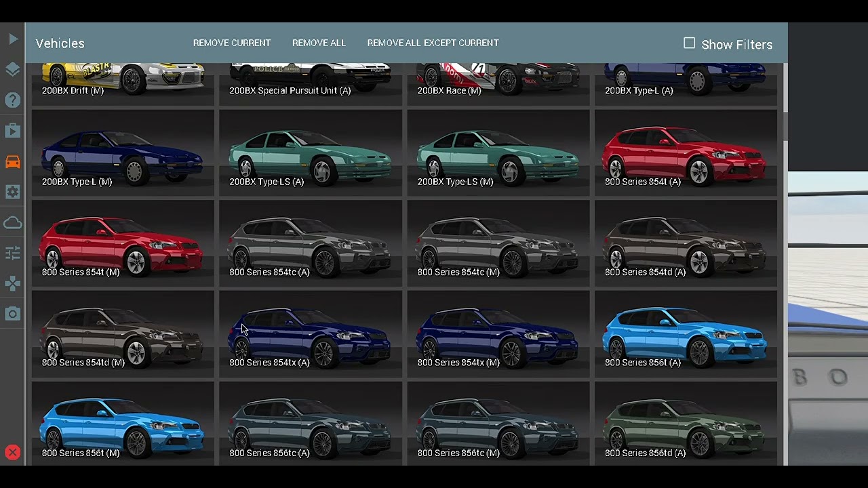Select the 200BX Type-L (M) vehicle
The height and width of the screenshot is (488, 868).
(x=123, y=153)
